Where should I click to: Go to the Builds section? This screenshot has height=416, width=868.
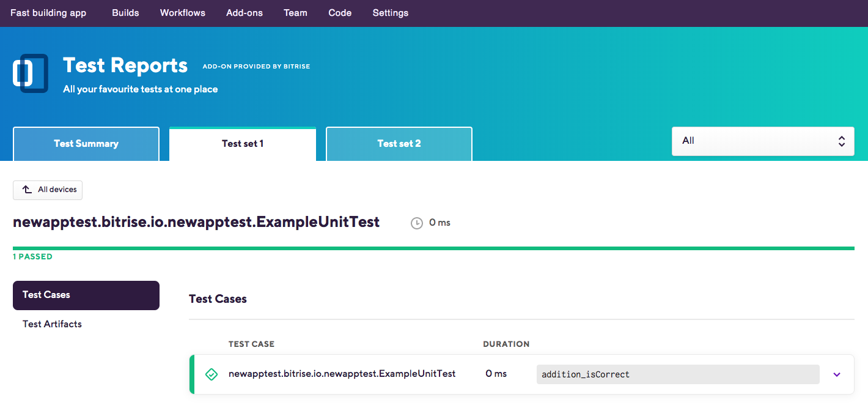[125, 13]
